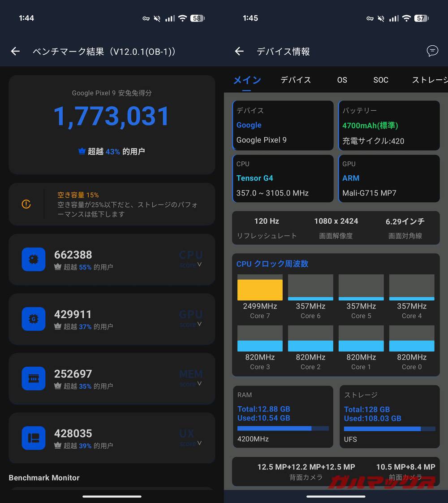Tap the GPU score icon
This screenshot has height=503, width=448.
(x=34, y=319)
